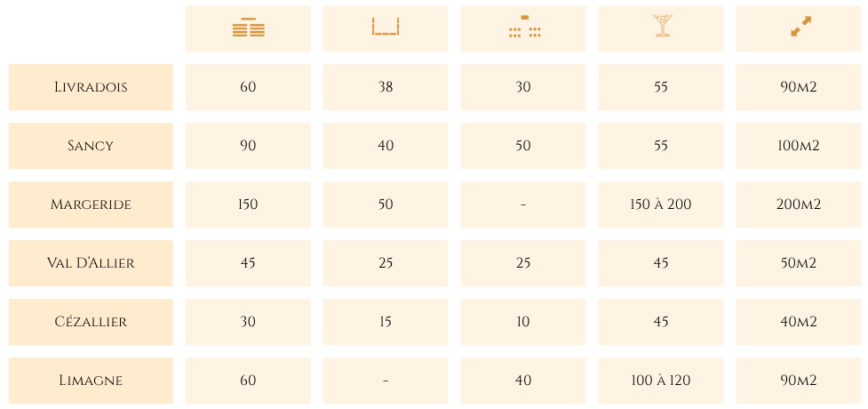Click the 100m2 surface cell for Sancy

(798, 146)
